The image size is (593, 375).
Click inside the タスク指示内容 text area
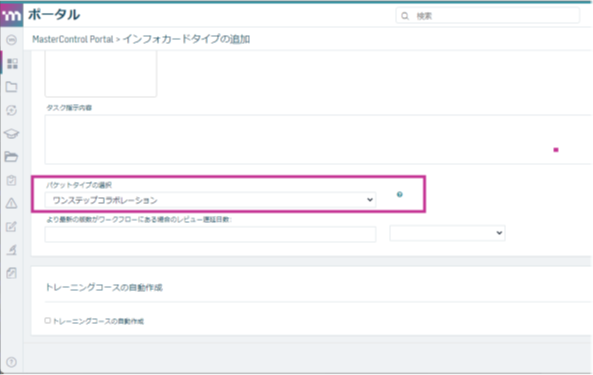pyautogui.click(x=318, y=139)
